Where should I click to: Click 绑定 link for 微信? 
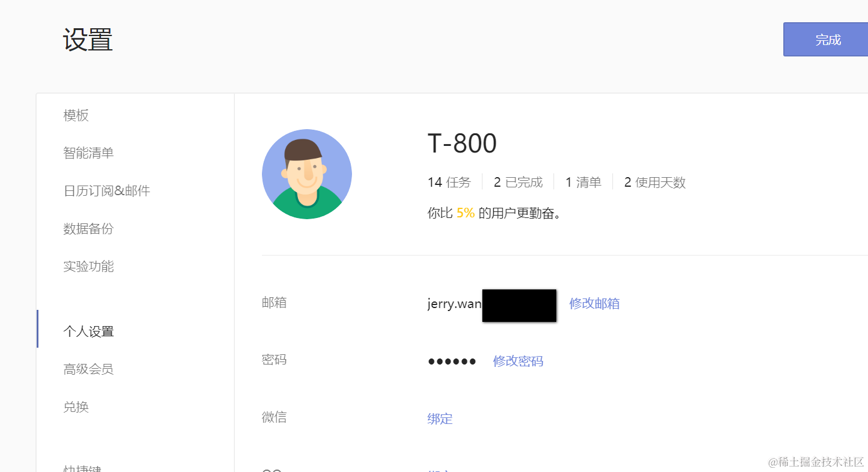pos(440,419)
